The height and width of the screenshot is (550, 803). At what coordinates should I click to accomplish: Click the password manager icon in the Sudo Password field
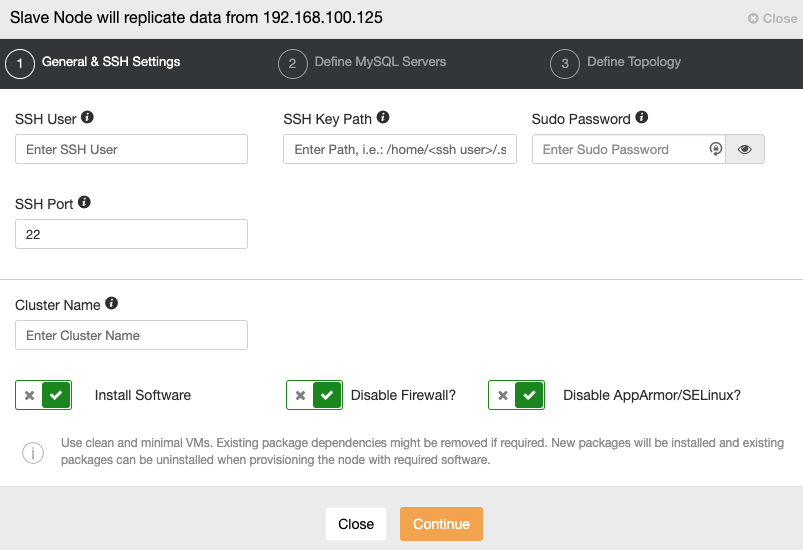pos(715,149)
